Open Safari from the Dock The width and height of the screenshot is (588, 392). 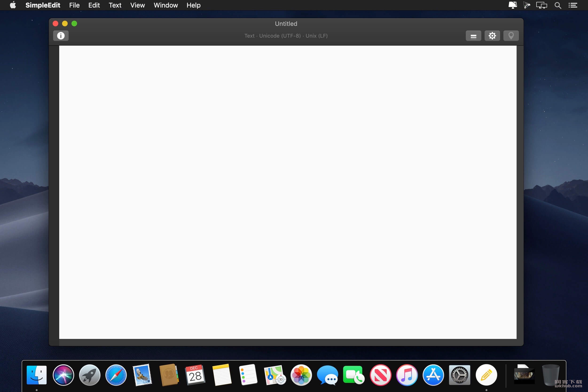click(x=116, y=375)
